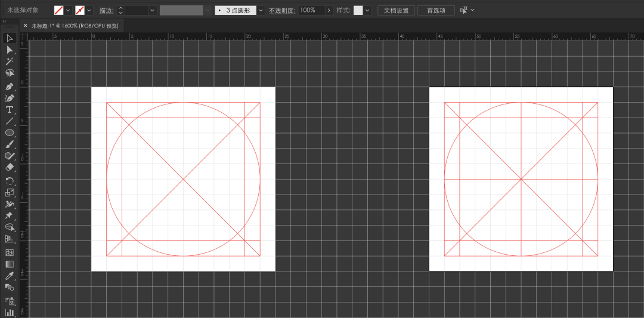Screen dimensions: 644x318
Task: Select the Pen tool
Action: point(10,87)
